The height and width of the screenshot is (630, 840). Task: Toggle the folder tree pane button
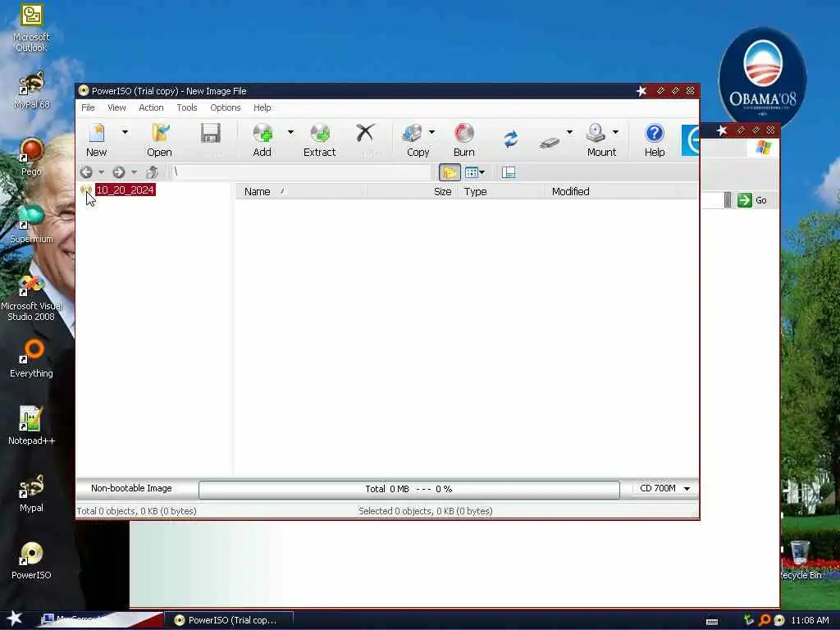[x=450, y=172]
